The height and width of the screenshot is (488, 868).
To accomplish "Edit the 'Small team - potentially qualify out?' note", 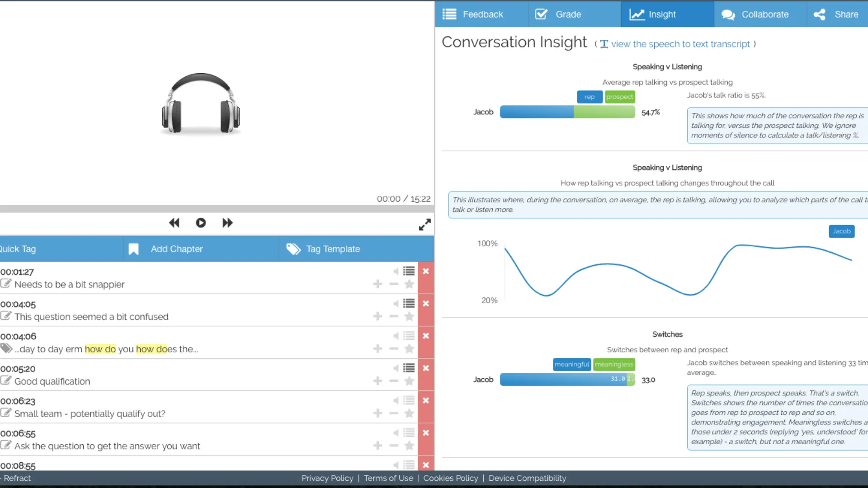I will (6, 413).
